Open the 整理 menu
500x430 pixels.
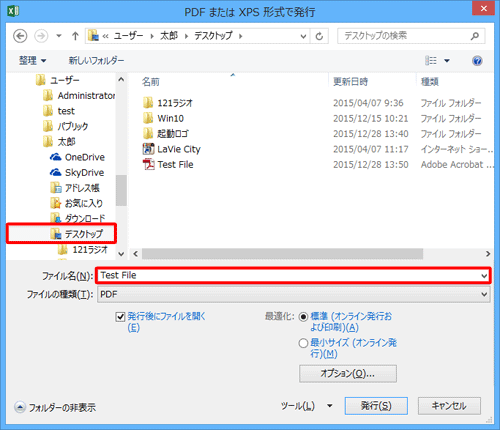point(32,61)
